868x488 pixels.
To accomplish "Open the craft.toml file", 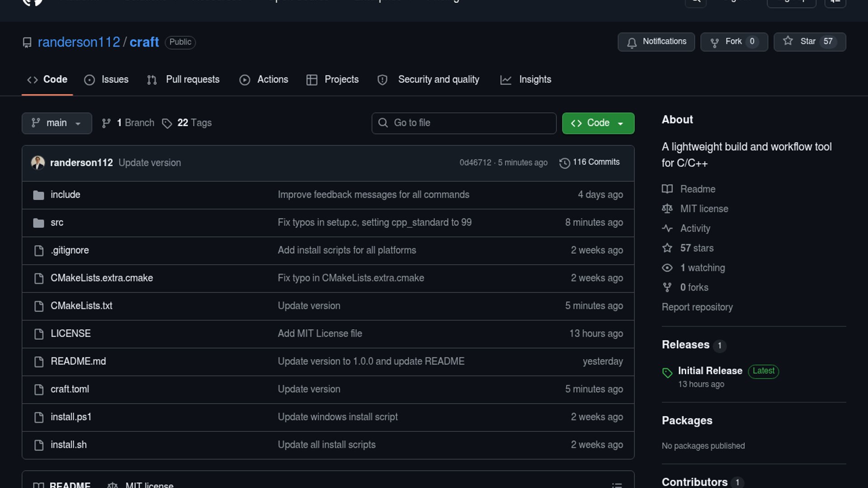I will [x=70, y=389].
